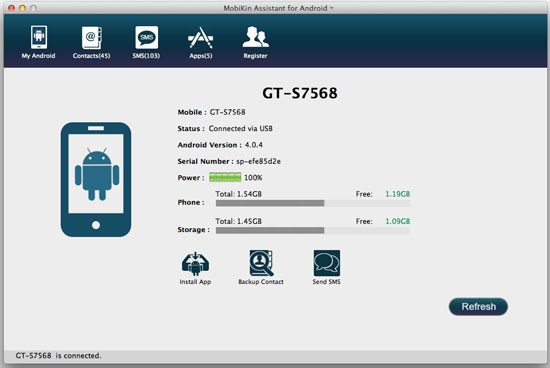Select the Mobile GT-S7568 value text
Viewport: 550px width, 368px height.
[228, 112]
